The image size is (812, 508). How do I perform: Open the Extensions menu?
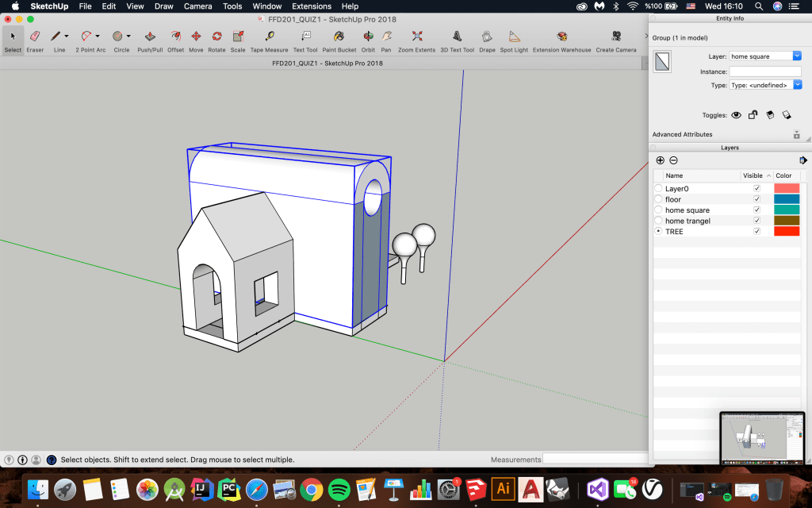(312, 6)
